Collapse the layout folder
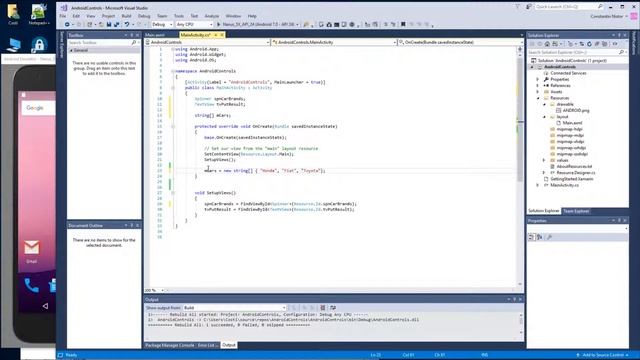 pos(544,117)
